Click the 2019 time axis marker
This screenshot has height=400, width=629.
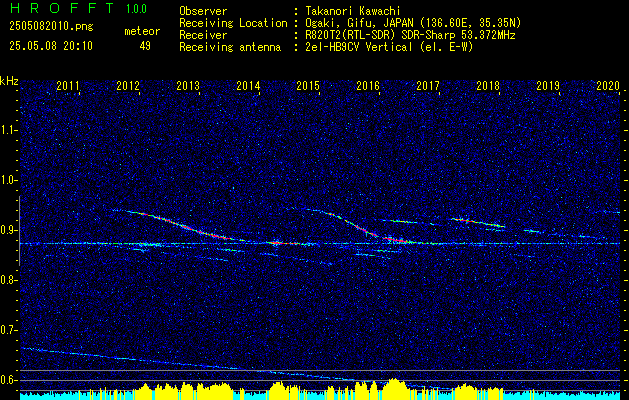point(548,85)
